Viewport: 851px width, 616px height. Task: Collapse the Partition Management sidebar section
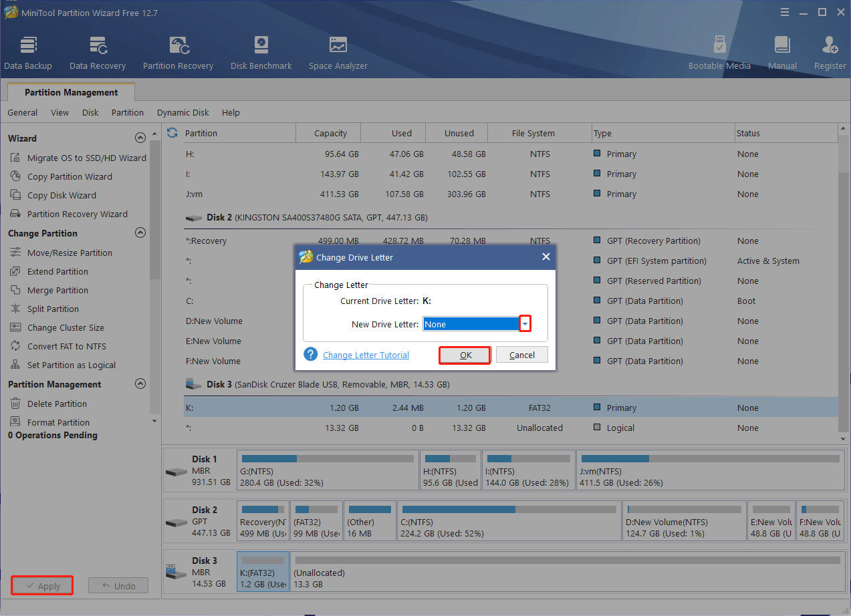point(140,384)
